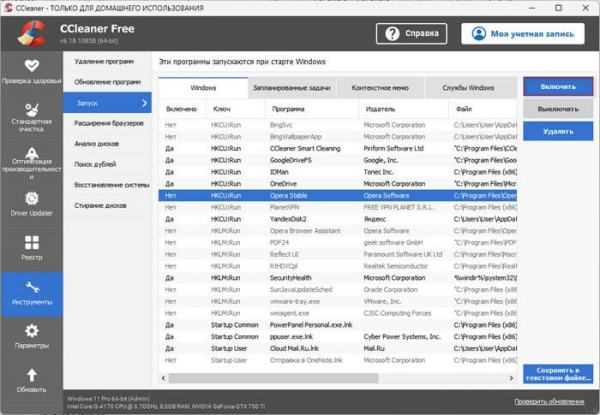The image size is (600, 415).
Task: Select the BingWallpaperApp row
Action: (338, 137)
